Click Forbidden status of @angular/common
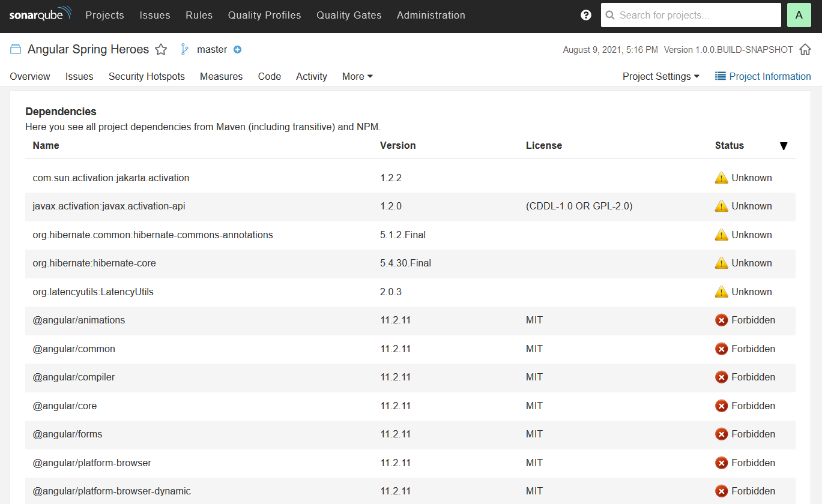This screenshot has width=822, height=504. click(x=753, y=349)
